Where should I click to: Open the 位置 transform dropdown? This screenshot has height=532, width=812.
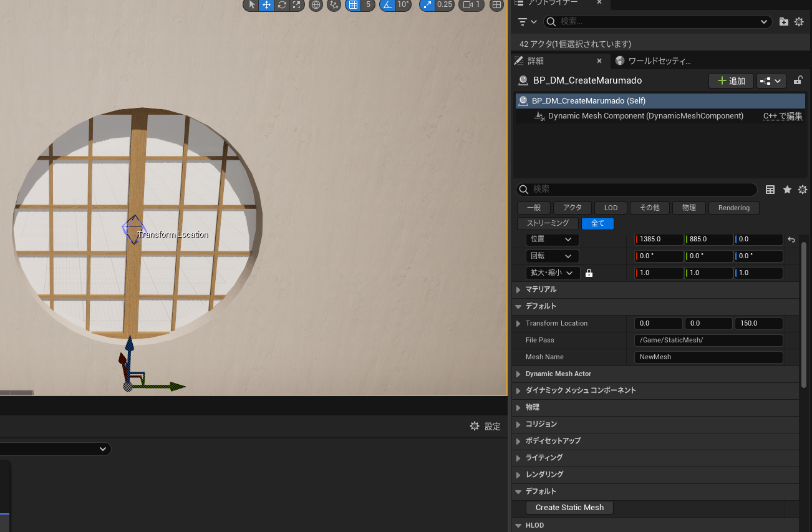coord(551,239)
